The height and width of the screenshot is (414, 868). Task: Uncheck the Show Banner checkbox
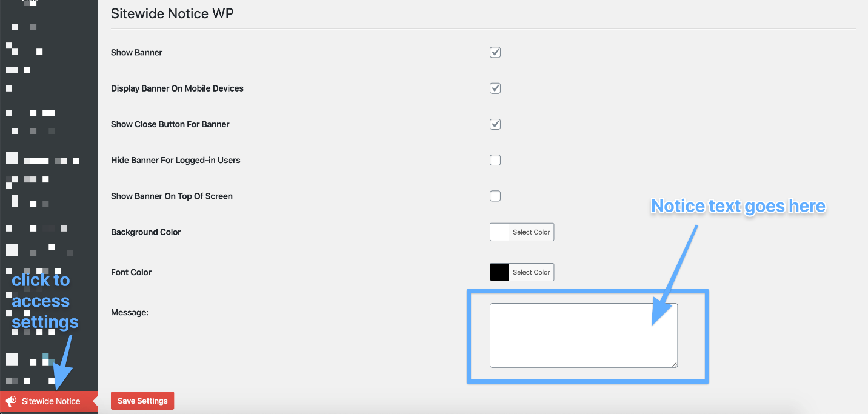[495, 52]
